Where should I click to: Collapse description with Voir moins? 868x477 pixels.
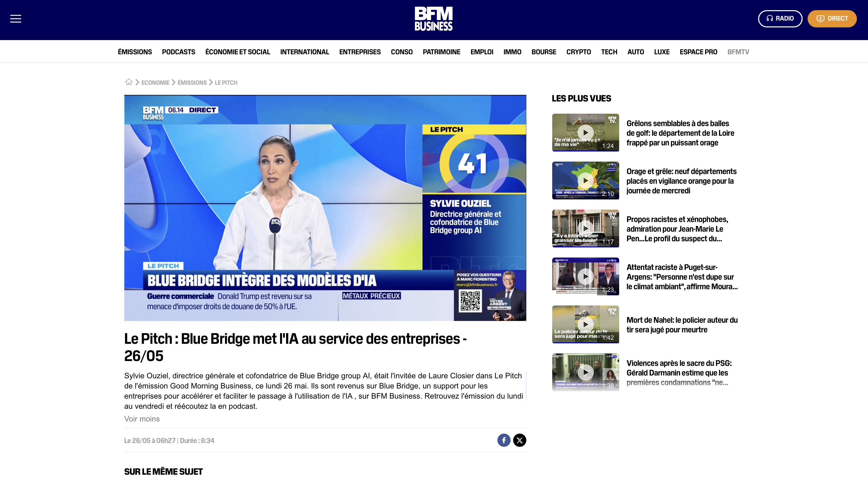[x=142, y=419]
